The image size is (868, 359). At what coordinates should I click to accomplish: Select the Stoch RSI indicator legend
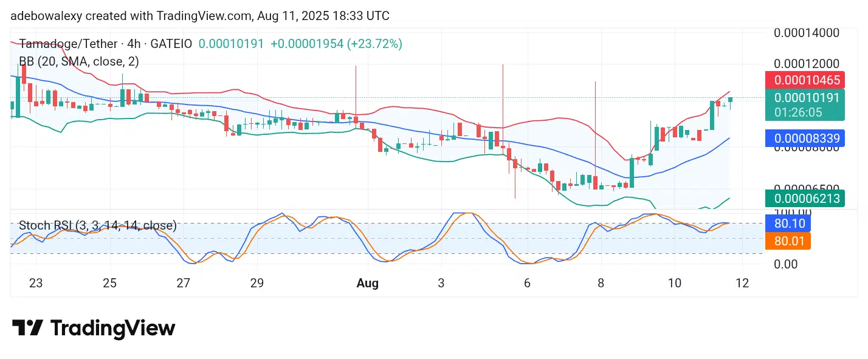tap(98, 226)
